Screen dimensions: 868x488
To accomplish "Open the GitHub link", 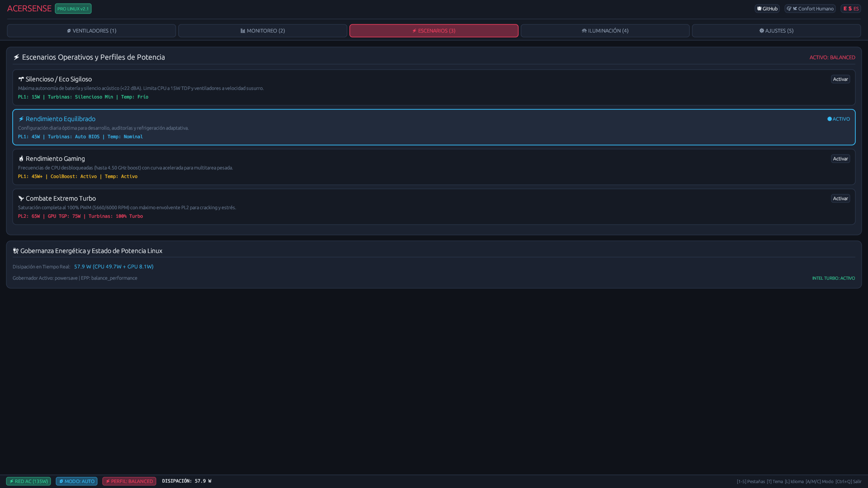I will point(767,9).
